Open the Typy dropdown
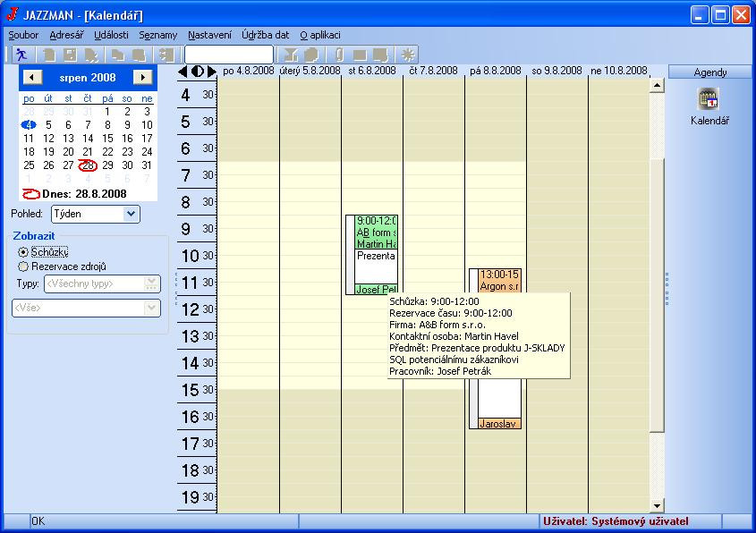Viewport: 756px width, 533px height. pos(151,283)
